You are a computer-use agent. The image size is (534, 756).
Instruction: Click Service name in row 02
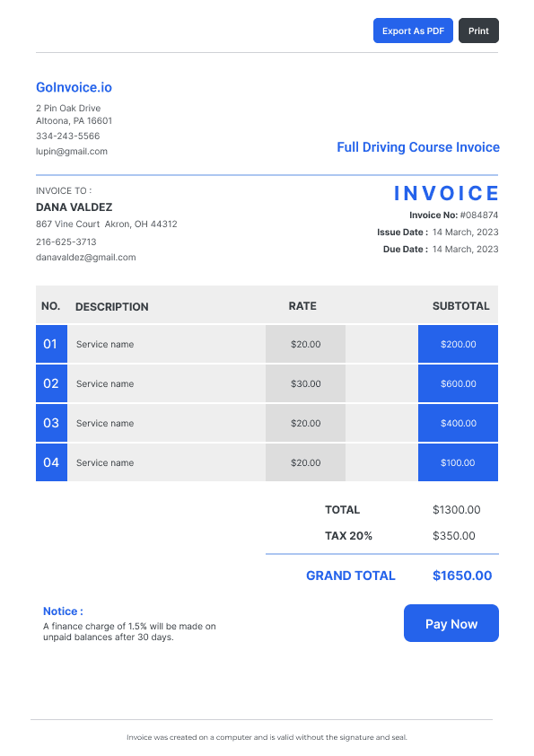click(x=105, y=383)
